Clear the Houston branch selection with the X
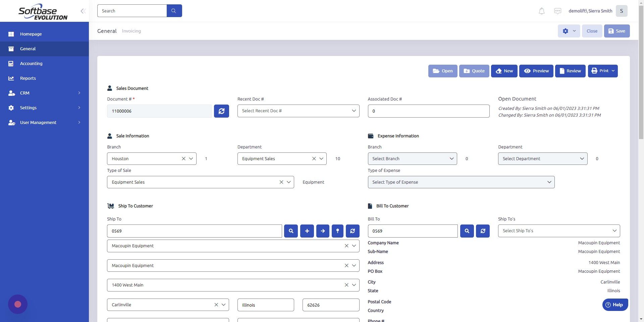This screenshot has height=322, width=644. click(x=183, y=158)
